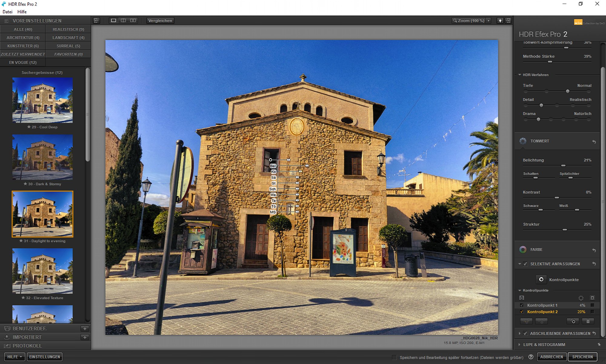Select the '29 - Cool Deep' preset thumbnail
This screenshot has height=364, width=606.
coord(42,100)
